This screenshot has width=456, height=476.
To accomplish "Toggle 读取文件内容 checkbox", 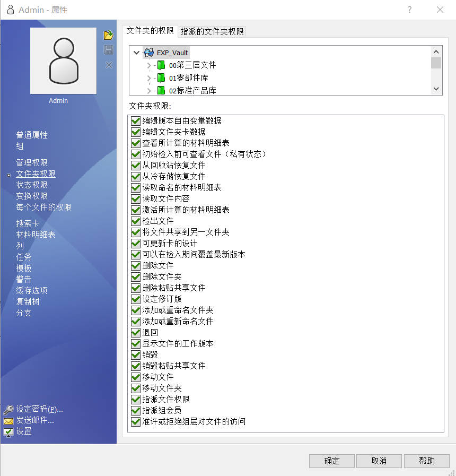I will (x=136, y=199).
